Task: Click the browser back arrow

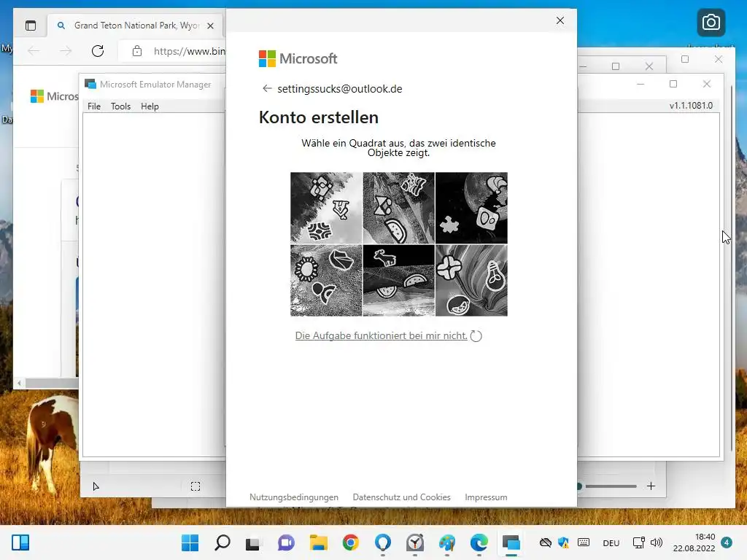Action: coord(34,51)
